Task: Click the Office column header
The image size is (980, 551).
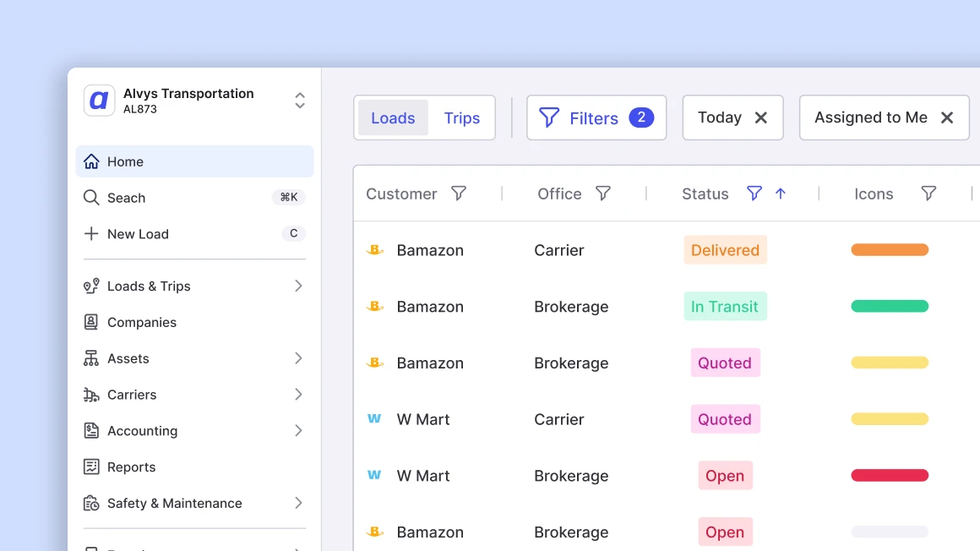Action: 559,194
